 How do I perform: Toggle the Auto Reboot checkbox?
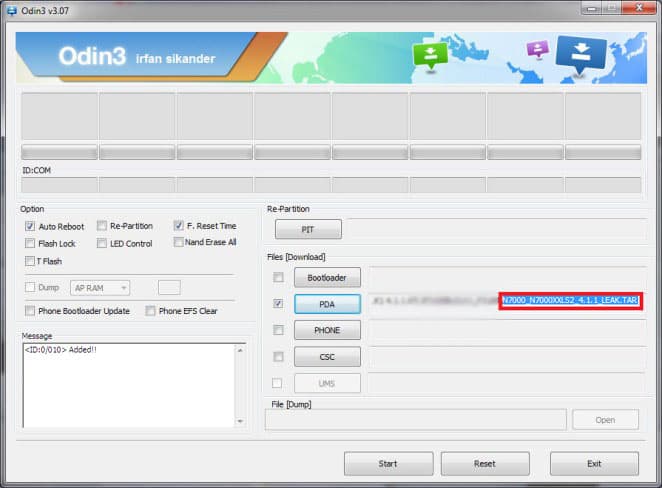(x=30, y=226)
